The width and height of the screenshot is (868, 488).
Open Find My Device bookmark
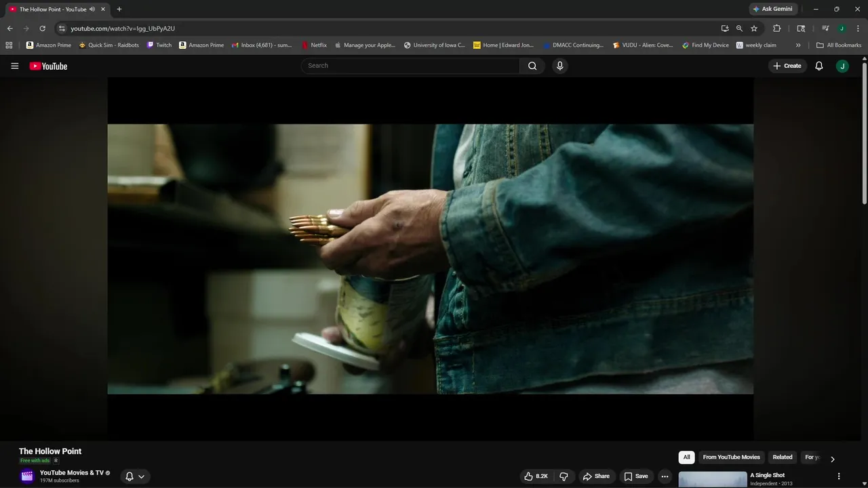click(x=706, y=45)
